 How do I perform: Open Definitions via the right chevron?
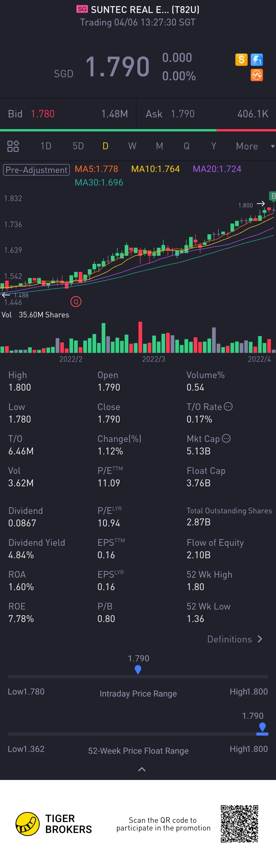click(259, 639)
